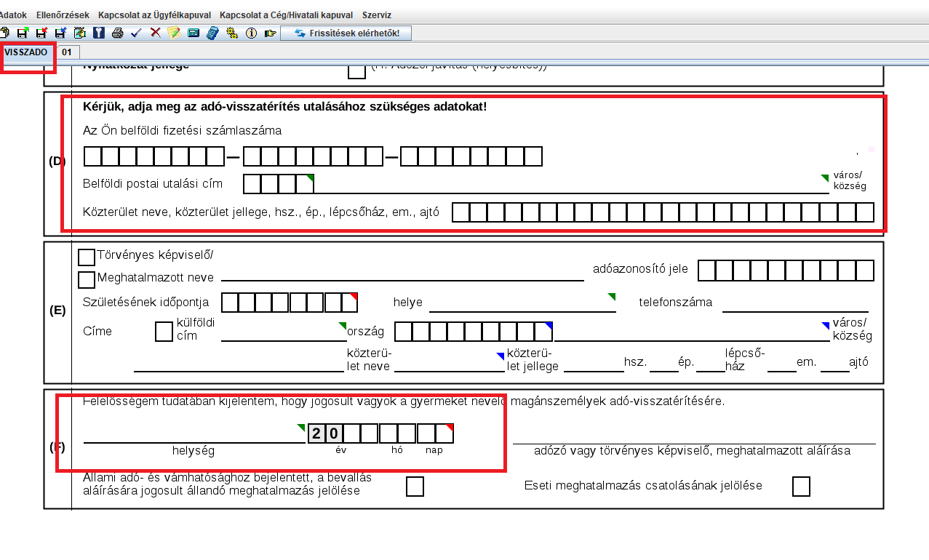Click the yellow gears settings icon
The width and height of the screenshot is (929, 560).
(x=232, y=33)
